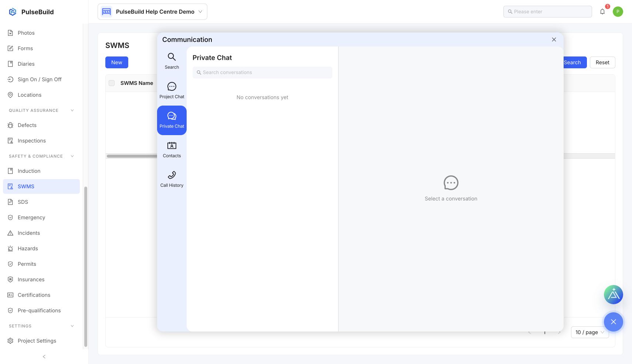Collapse the Quality Assurance section
This screenshot has width=632, height=364.
[41, 110]
